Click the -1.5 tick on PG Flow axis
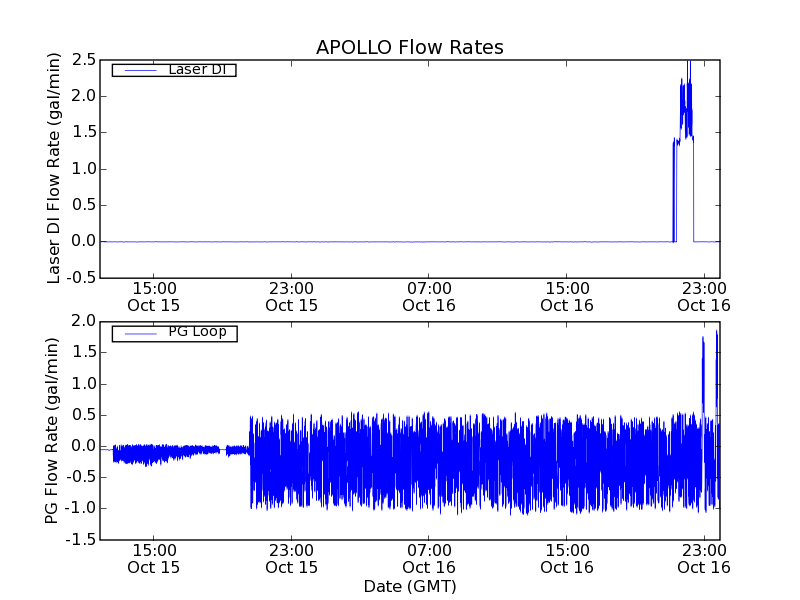 point(81,539)
